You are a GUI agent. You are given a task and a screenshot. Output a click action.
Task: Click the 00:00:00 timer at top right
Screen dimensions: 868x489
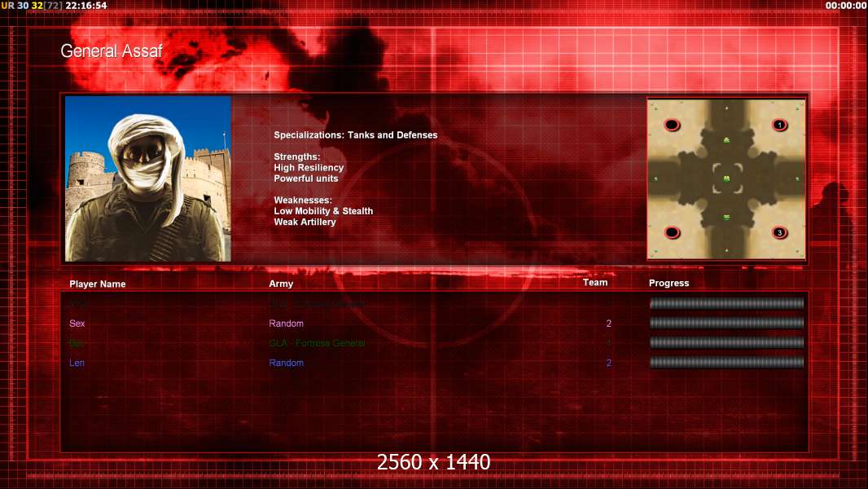point(846,5)
